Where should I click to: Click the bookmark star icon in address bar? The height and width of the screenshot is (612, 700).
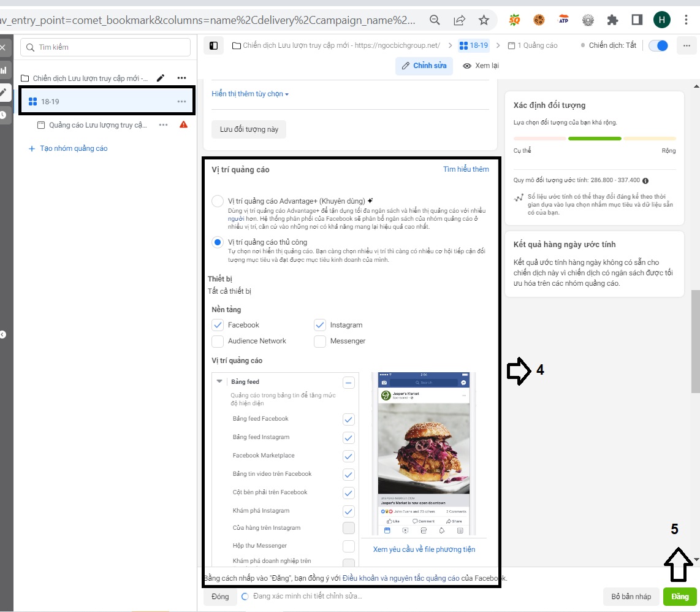pos(484,20)
